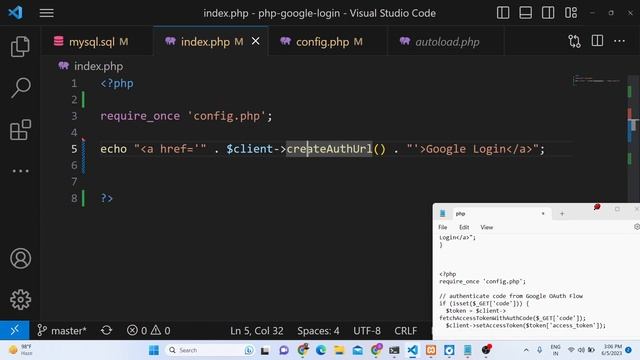This screenshot has height=360, width=640.
Task: Click the VS Code logo icon
Action: point(15,13)
